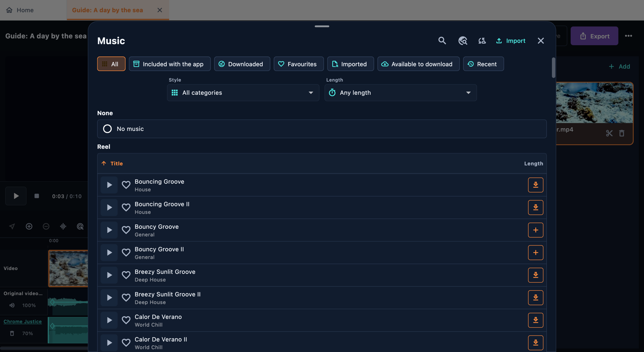Image resolution: width=644 pixels, height=352 pixels.
Task: Select the No music radio button
Action: (107, 129)
